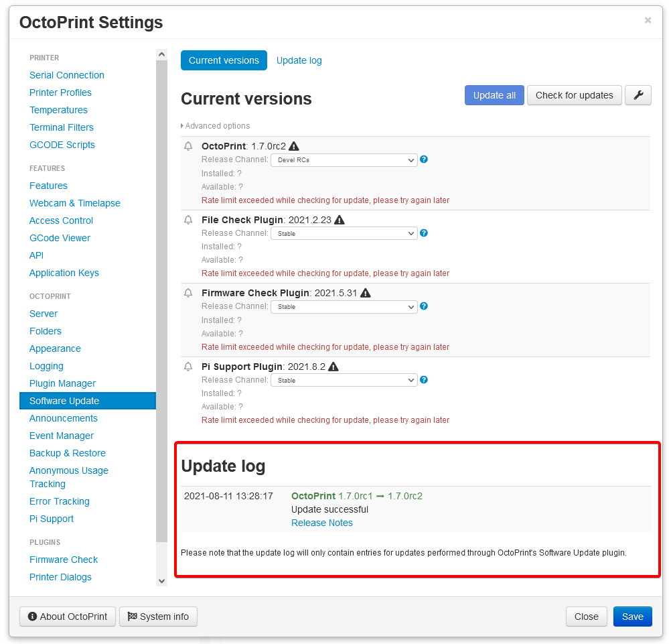Click the warning triangle next to OctoPrint 1.7.0rc2
Screen dimensions: 669x644
coord(294,145)
